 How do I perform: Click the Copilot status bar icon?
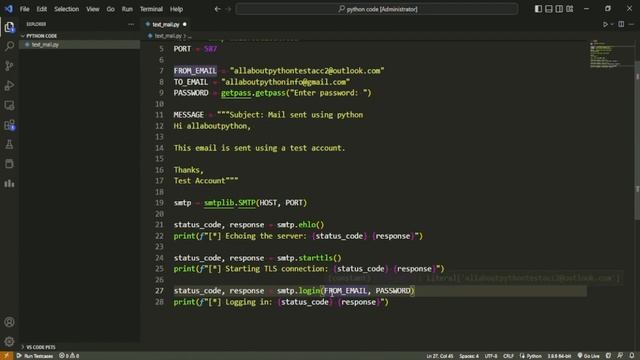pyautogui.click(x=609, y=356)
